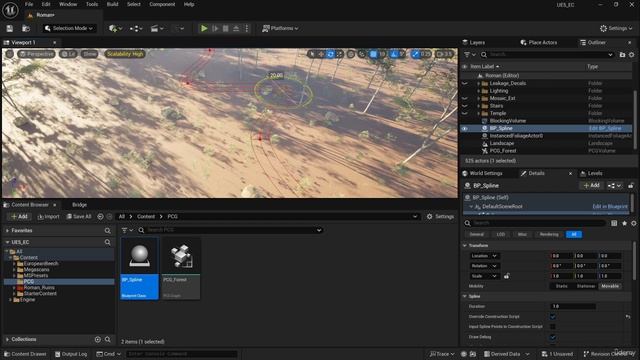This screenshot has height=360, width=640.
Task: Start Play in Editor with green arrow
Action: 204,28
